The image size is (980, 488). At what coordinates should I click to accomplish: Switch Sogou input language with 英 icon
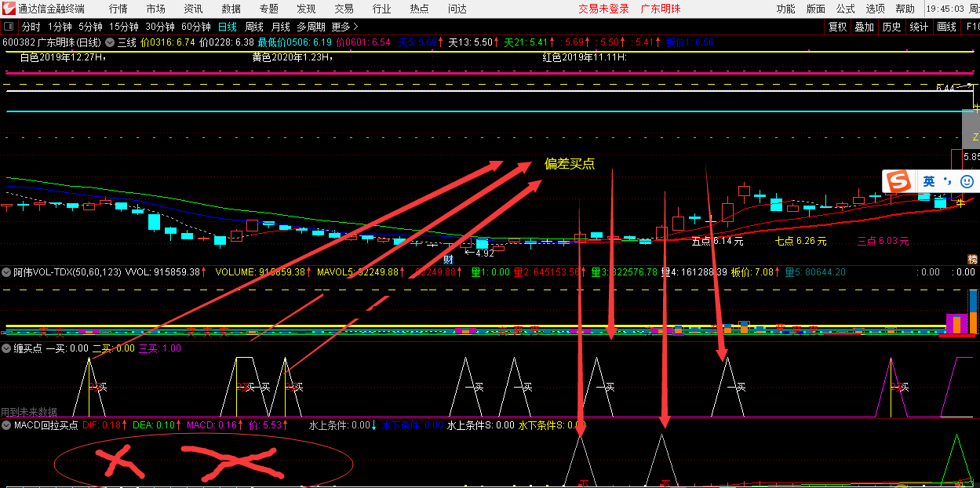coord(929,181)
